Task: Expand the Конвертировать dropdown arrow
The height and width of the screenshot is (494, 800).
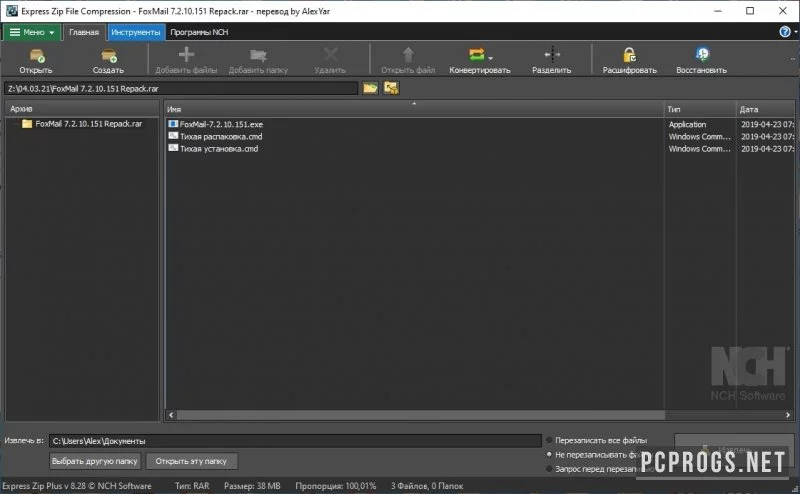Action: point(491,58)
